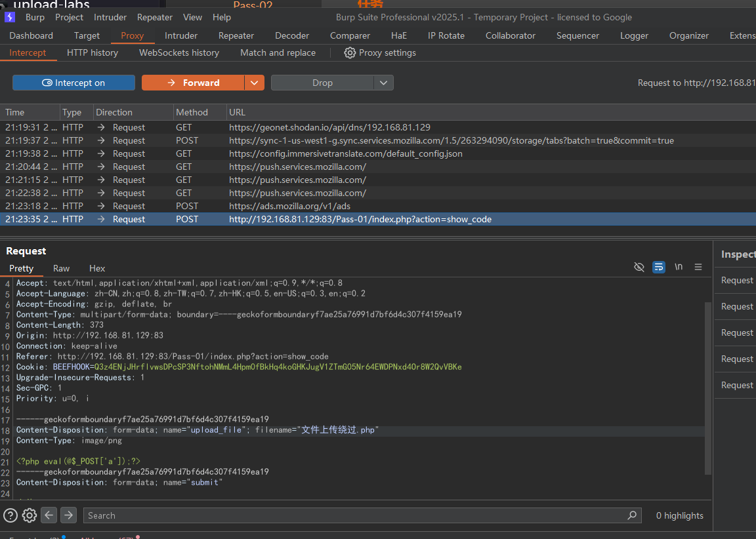Sort by the Method column header

click(199, 112)
